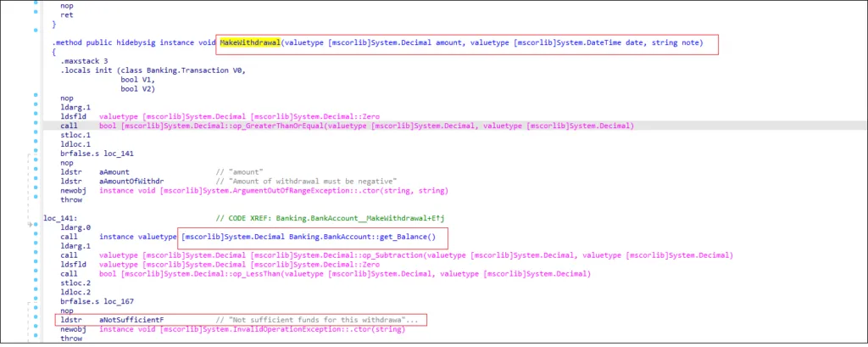The height and width of the screenshot is (347, 868).
Task: Click the .maxstack 3 directive
Action: click(84, 61)
